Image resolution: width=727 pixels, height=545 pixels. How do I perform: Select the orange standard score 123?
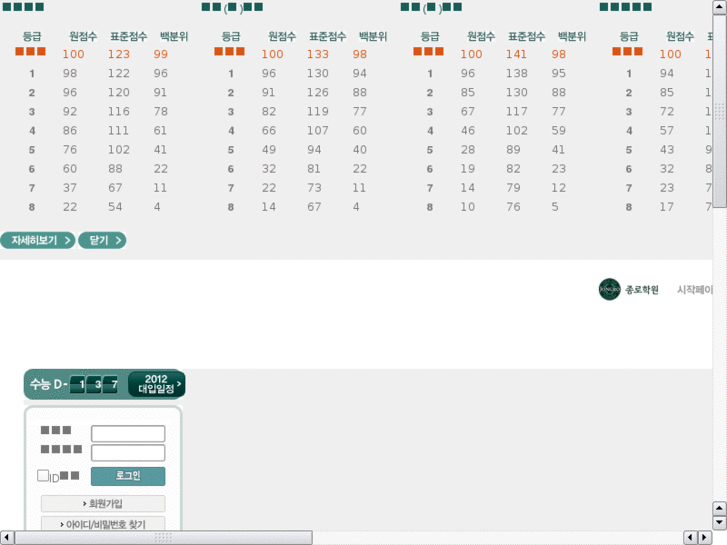pyautogui.click(x=119, y=54)
